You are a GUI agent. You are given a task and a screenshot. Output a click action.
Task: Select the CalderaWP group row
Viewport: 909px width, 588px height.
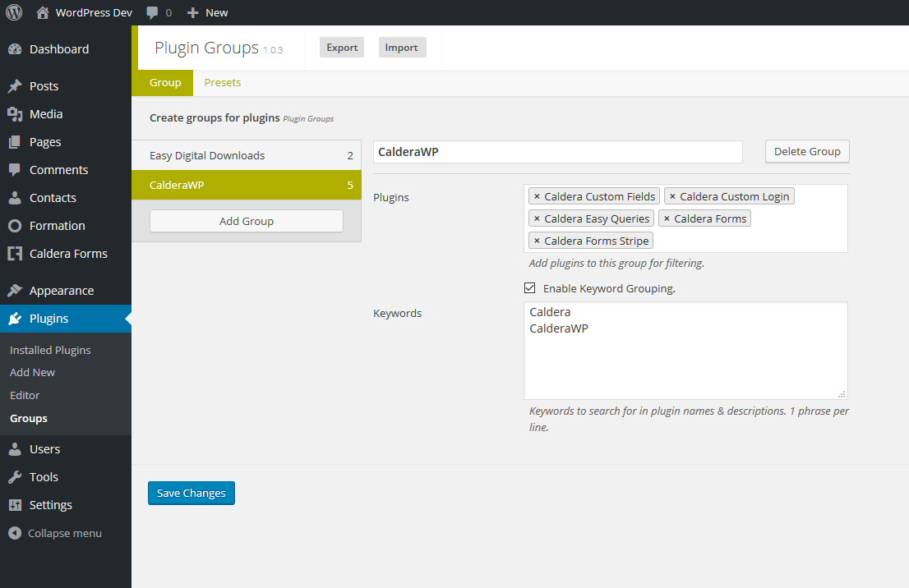click(x=247, y=185)
